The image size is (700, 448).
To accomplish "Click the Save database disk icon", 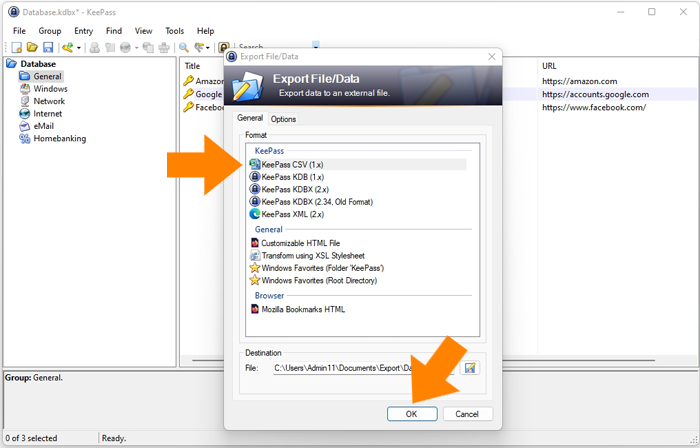I will pos(47,47).
